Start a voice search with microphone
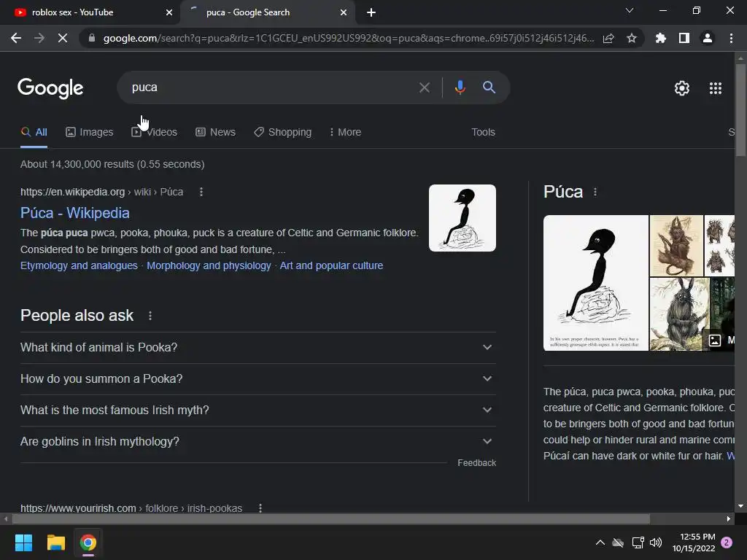 460,87
